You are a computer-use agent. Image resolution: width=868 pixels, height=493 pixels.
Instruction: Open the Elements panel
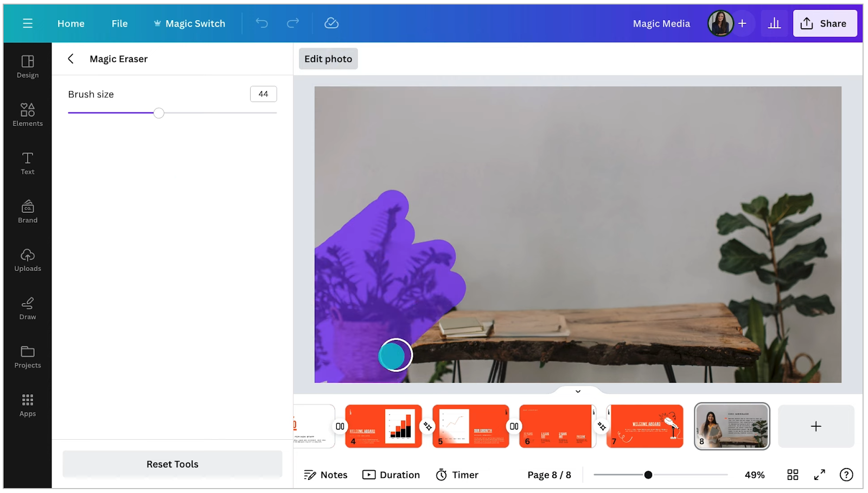[x=27, y=115]
